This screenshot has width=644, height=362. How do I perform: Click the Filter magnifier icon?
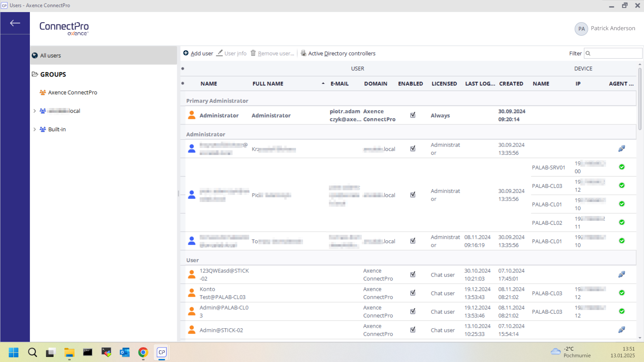click(x=588, y=53)
